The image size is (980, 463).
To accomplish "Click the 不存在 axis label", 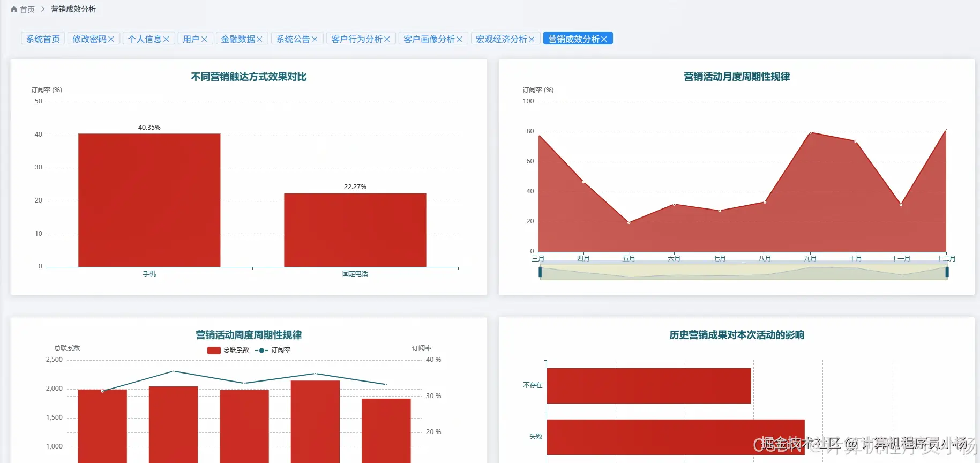I will tap(533, 385).
